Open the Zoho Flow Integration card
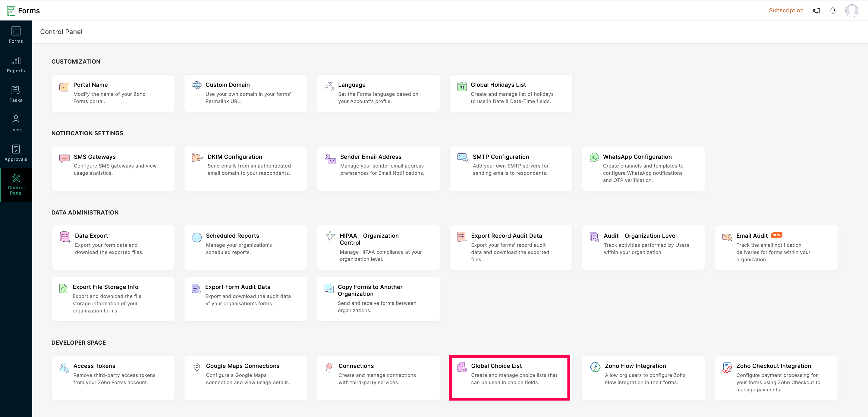Viewport: 868px width, 417px height. click(643, 378)
